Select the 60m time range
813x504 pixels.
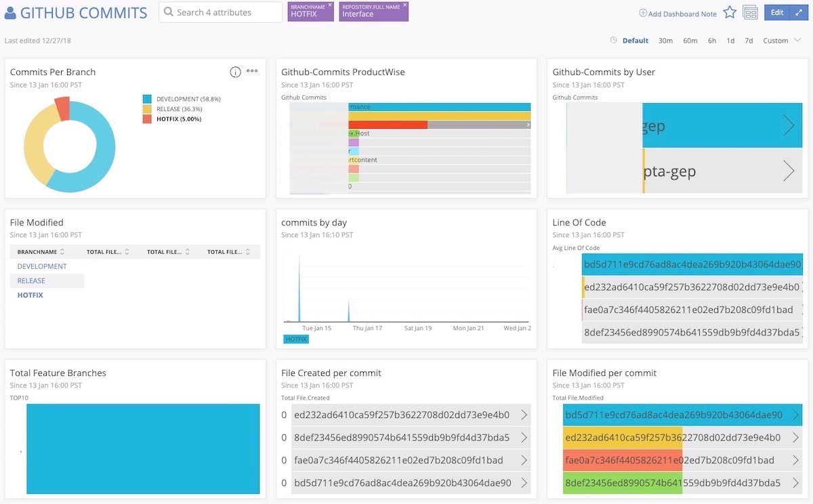pyautogui.click(x=690, y=41)
